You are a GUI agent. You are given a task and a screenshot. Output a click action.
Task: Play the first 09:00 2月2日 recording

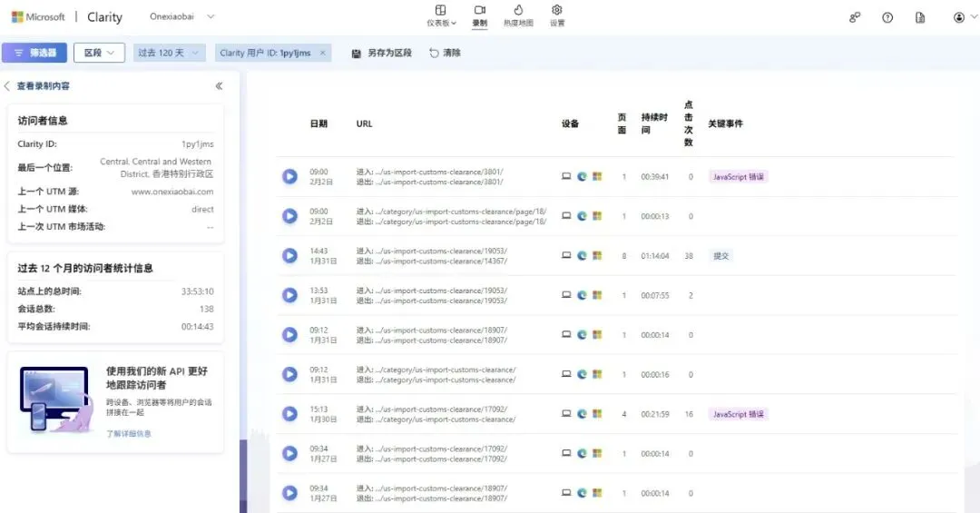(x=289, y=176)
